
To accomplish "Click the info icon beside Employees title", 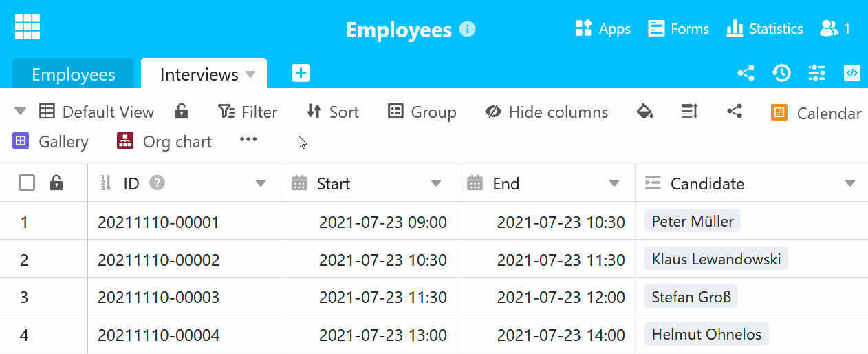I will 467,29.
